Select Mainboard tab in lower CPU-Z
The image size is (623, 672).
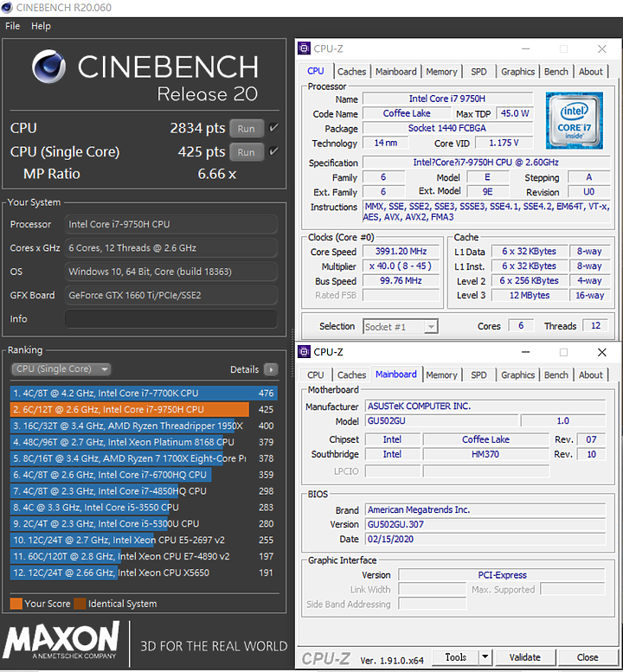pos(395,374)
